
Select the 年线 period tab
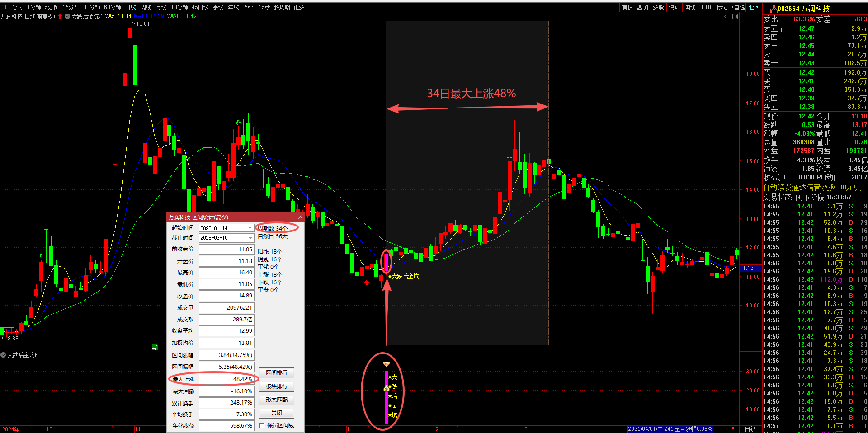point(234,7)
